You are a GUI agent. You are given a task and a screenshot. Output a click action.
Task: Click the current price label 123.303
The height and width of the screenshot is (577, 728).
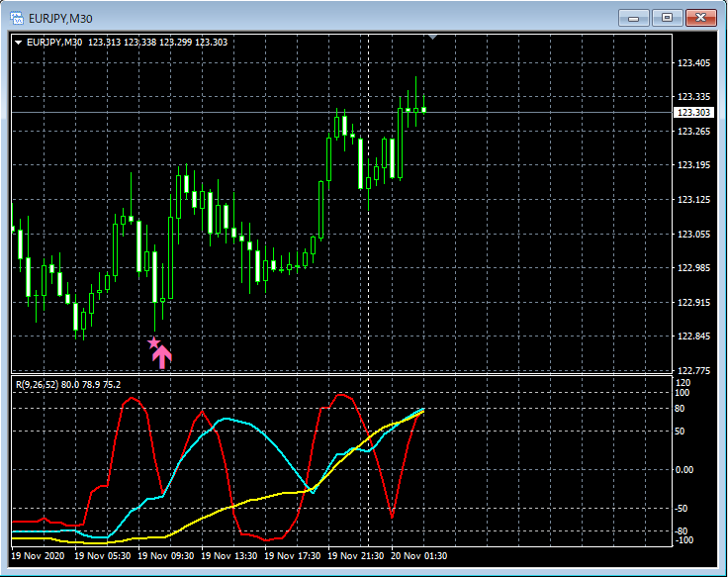point(693,113)
